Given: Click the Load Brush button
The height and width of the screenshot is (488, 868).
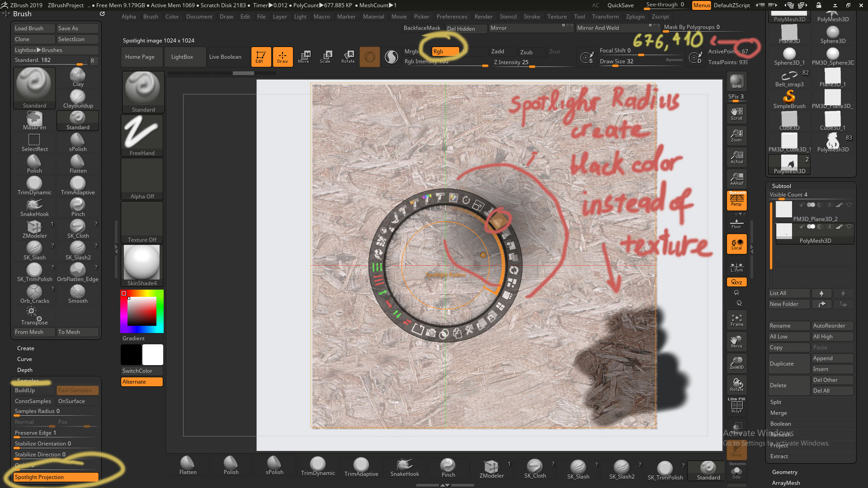Looking at the screenshot, I should 34,28.
